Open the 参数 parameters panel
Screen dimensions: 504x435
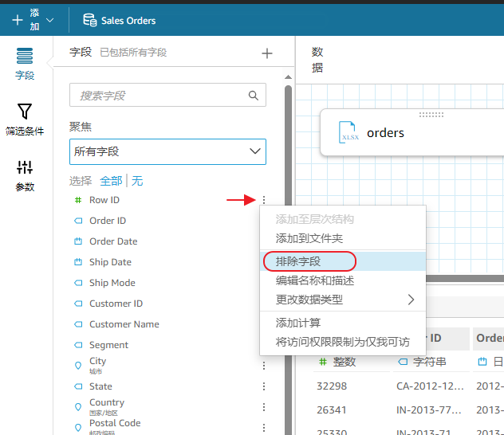point(25,174)
